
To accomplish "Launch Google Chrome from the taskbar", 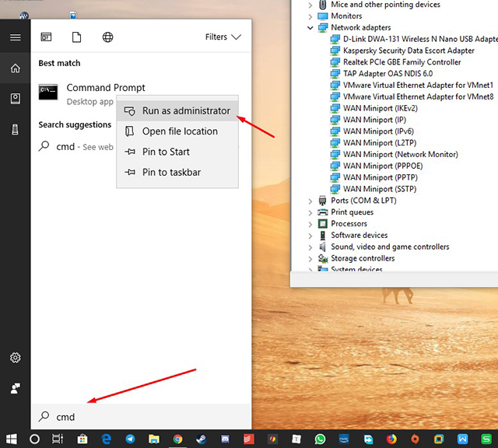I will (x=177, y=439).
